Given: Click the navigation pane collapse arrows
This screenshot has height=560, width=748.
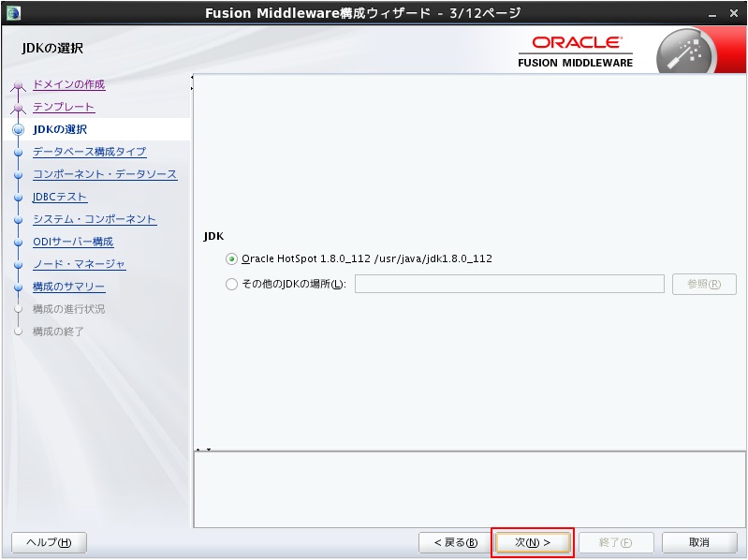Looking at the screenshot, I should coord(192,82).
